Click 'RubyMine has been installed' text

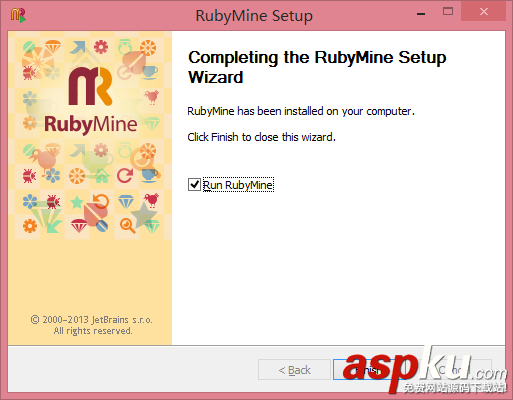pyautogui.click(x=301, y=111)
